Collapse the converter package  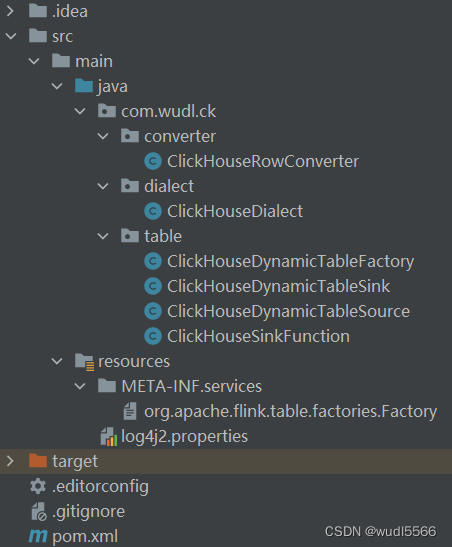click(x=103, y=136)
